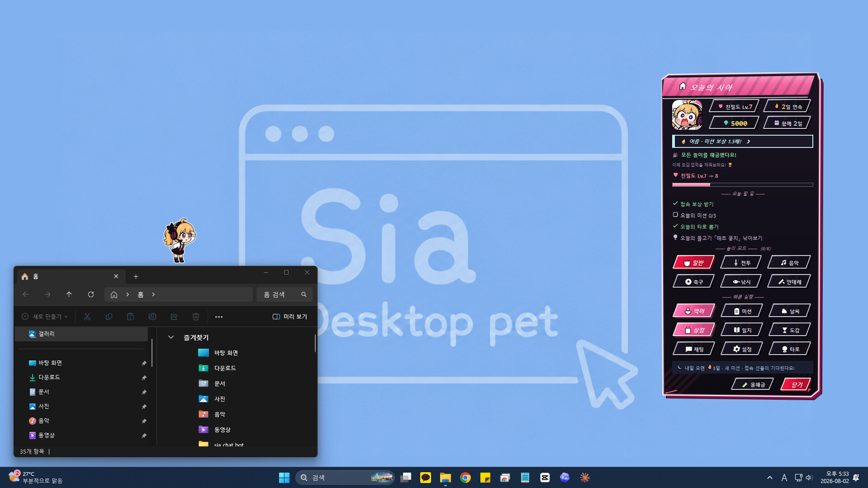Close the Sia panel with 닫기
Image resolution: width=868 pixels, height=488 pixels.
(x=796, y=385)
